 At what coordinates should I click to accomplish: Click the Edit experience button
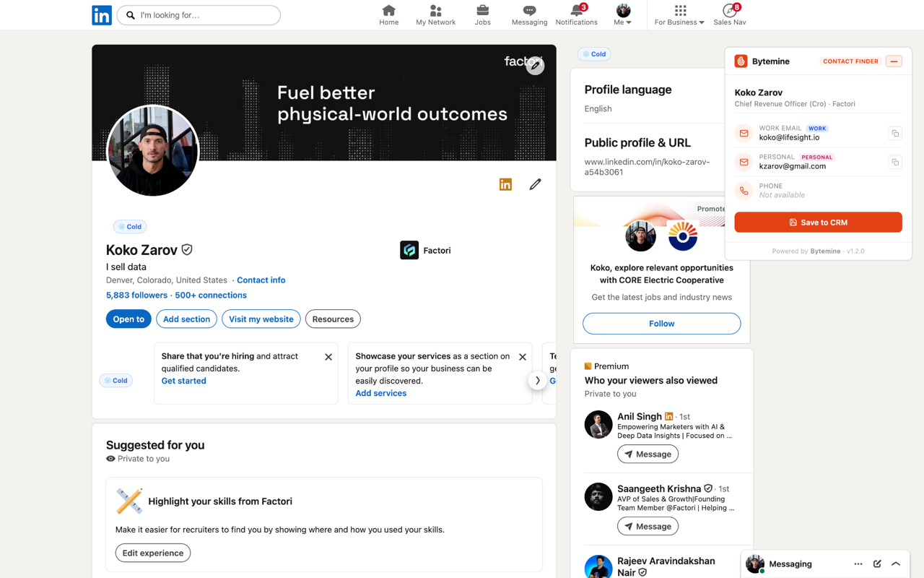click(153, 553)
